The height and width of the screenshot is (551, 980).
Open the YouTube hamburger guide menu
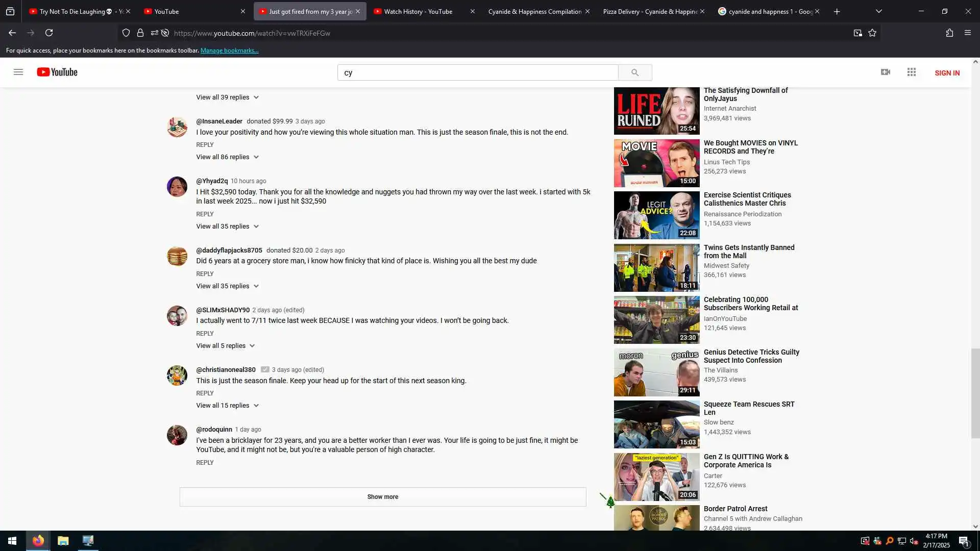[x=18, y=72]
